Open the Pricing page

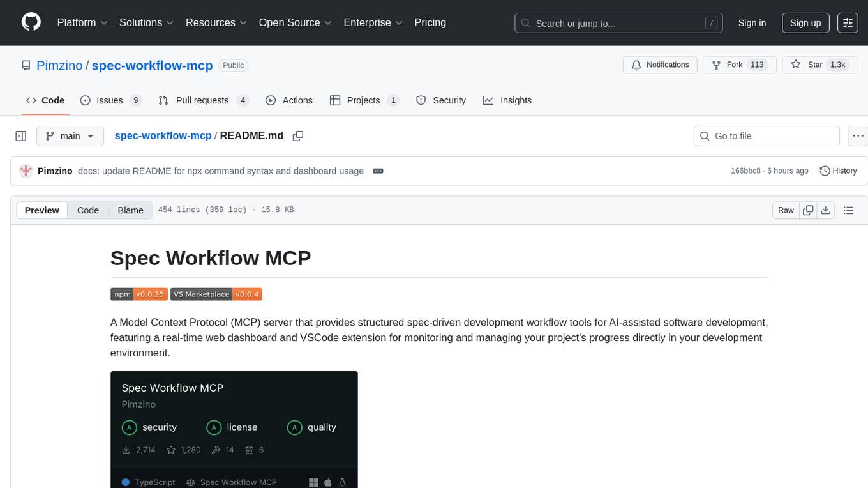pos(430,22)
